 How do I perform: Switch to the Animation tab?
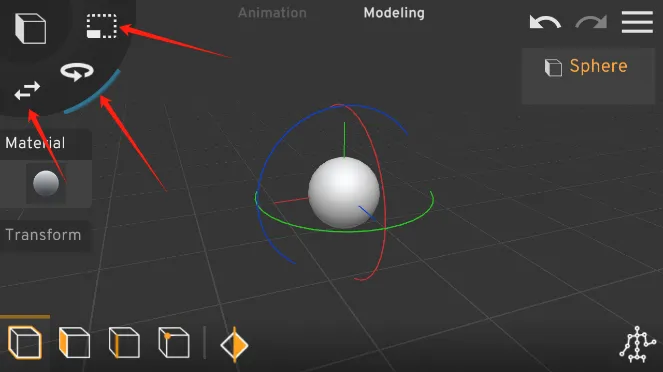pos(272,13)
